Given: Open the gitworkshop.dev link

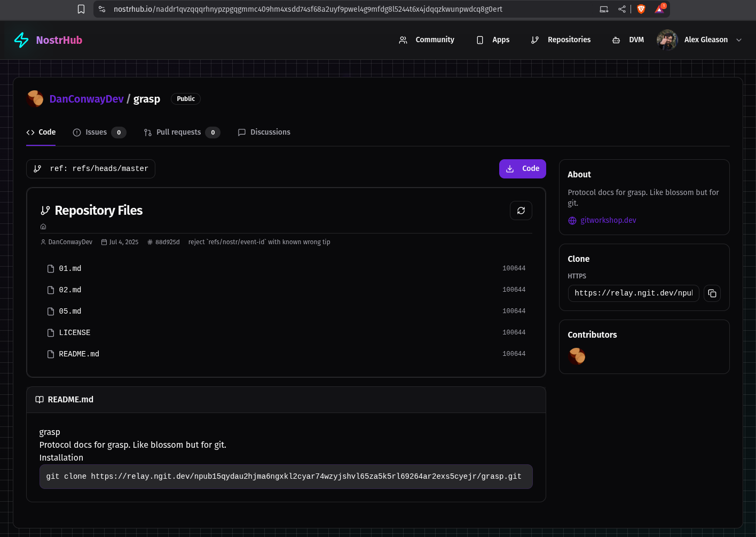Looking at the screenshot, I should point(608,220).
